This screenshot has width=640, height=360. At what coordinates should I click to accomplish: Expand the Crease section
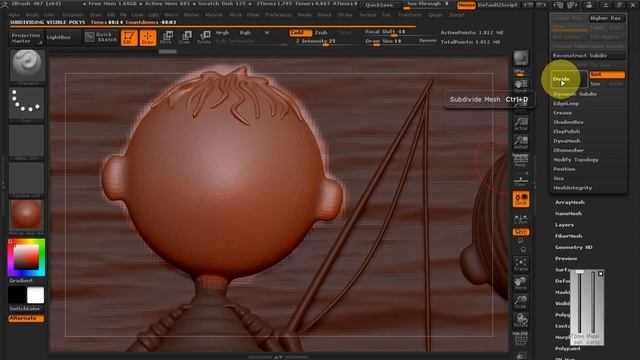562,113
